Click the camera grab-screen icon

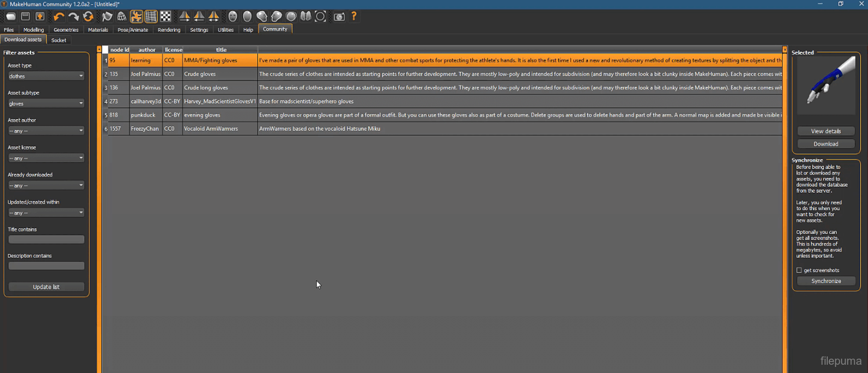339,17
